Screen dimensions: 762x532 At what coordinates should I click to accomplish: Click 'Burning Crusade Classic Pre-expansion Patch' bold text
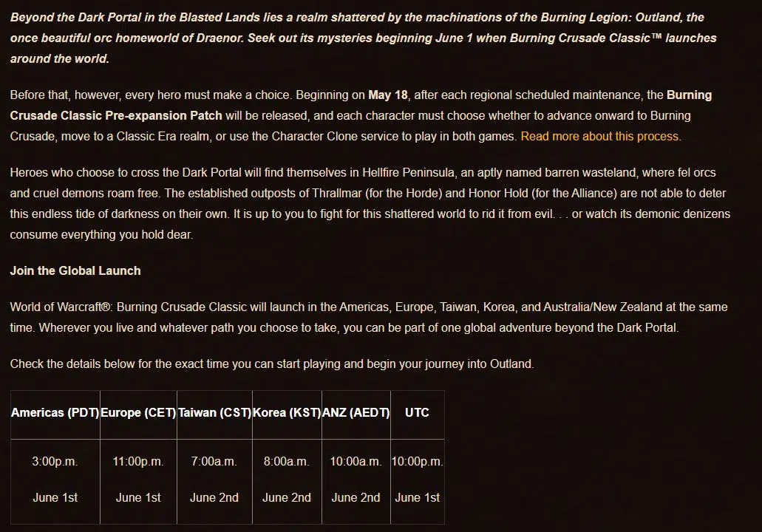point(116,115)
